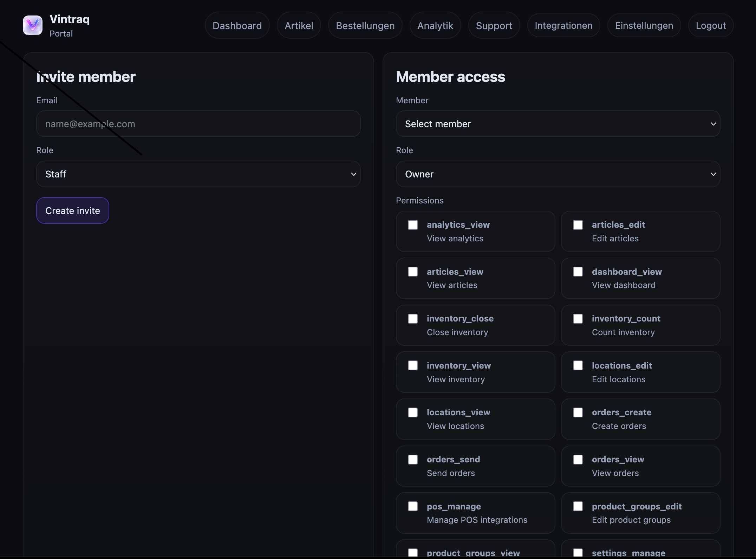Click the Create invite button
This screenshot has height=559, width=756.
(73, 210)
